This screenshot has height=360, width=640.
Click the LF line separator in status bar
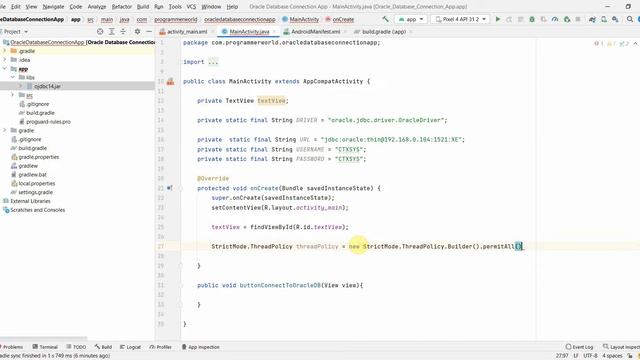(576, 356)
